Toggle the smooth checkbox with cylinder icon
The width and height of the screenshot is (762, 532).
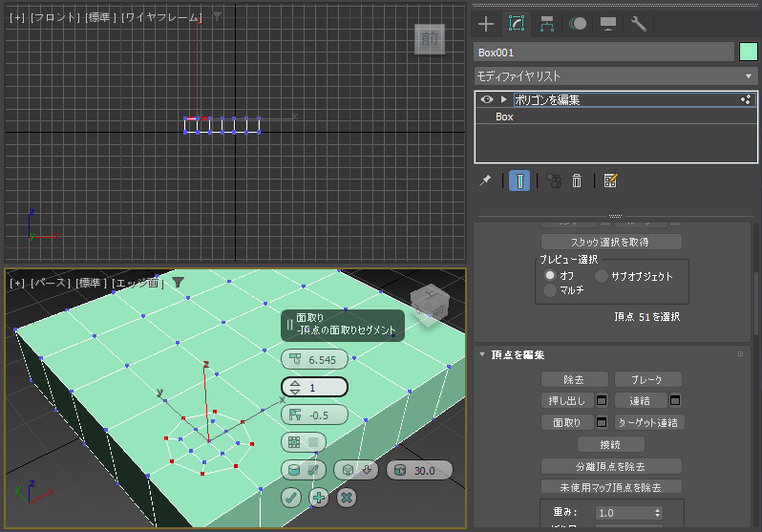313,470
